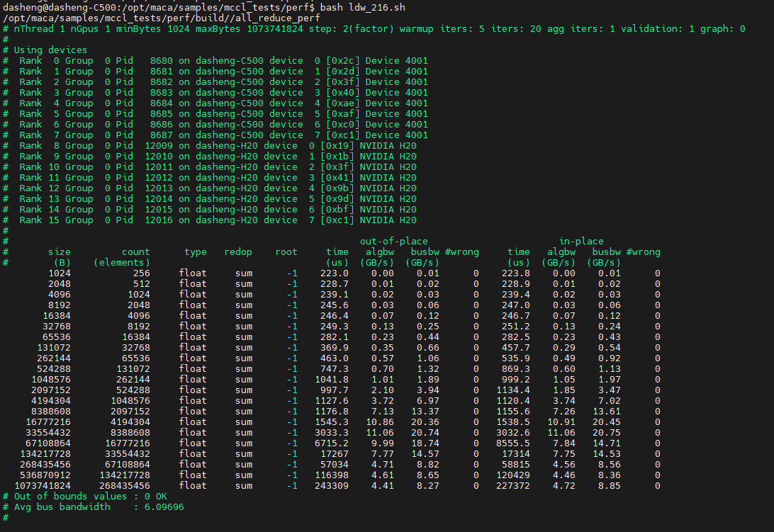Click the time value 8555.5
774x532 pixels.
[513, 443]
